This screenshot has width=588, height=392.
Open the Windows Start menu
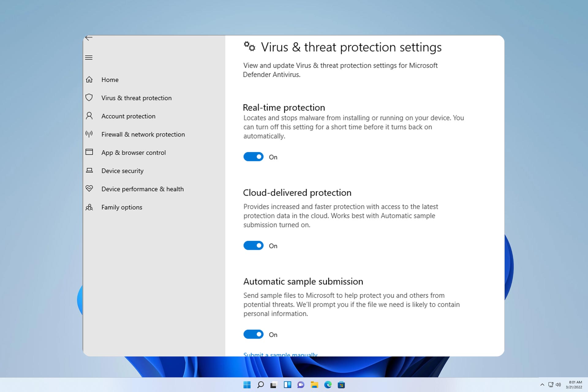247,385
